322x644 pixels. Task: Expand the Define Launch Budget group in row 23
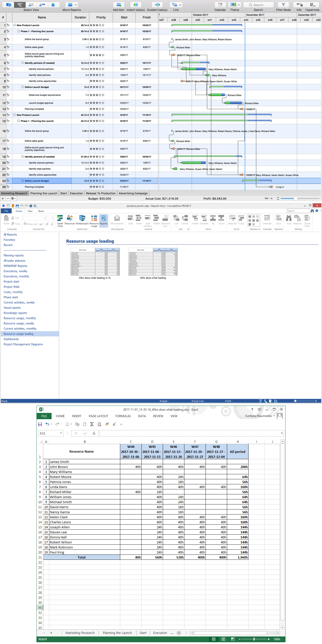pos(22,181)
